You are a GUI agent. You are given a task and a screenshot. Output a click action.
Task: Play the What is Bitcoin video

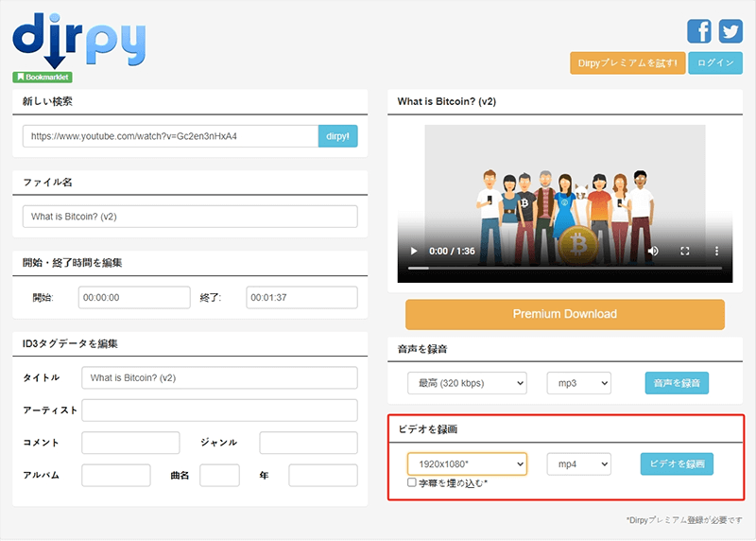tap(413, 251)
